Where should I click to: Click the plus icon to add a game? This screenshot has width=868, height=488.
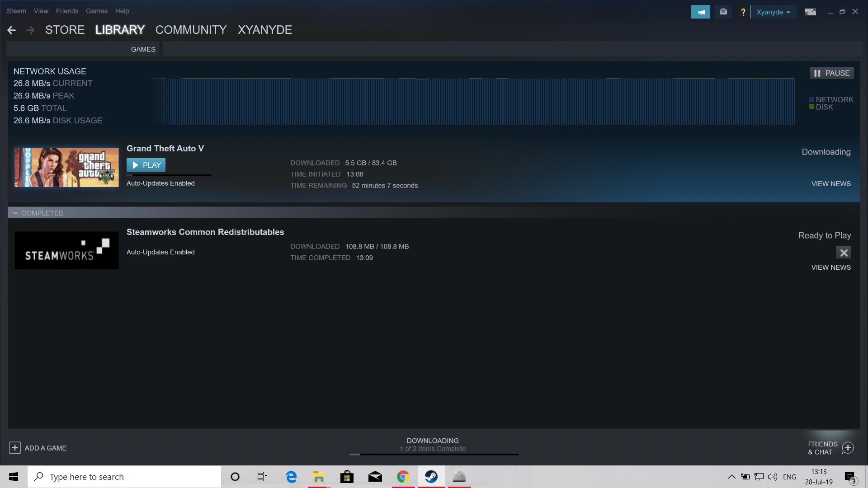click(14, 448)
